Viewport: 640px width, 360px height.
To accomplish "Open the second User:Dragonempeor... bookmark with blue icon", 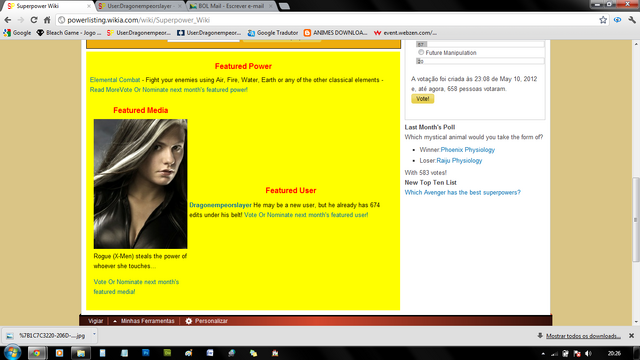I will 209,33.
